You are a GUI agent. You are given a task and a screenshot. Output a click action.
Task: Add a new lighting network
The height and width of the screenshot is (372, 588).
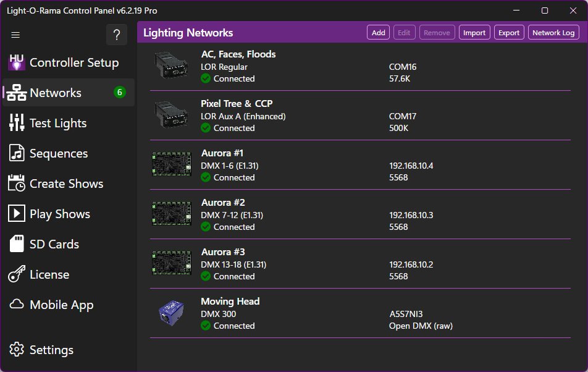pos(378,32)
